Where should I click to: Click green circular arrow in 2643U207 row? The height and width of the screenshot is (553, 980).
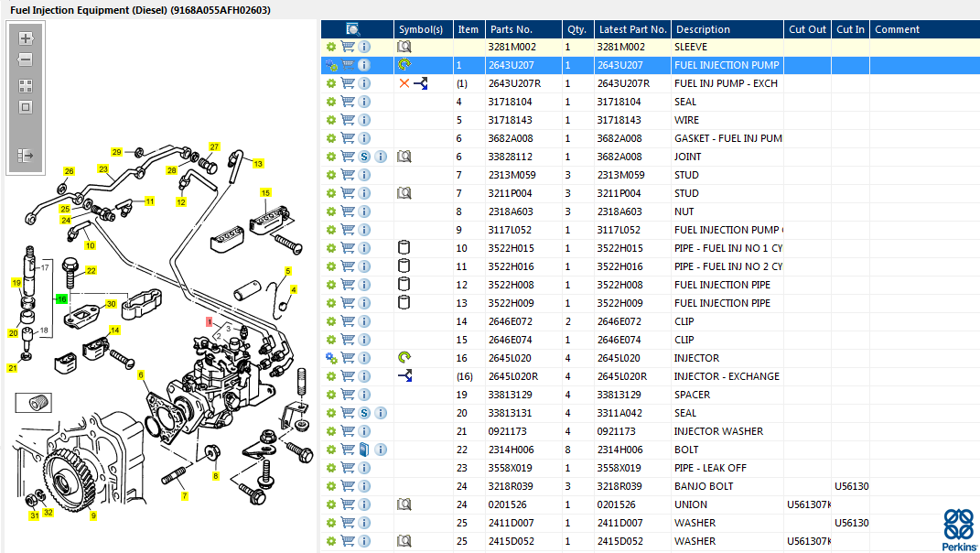pos(404,64)
